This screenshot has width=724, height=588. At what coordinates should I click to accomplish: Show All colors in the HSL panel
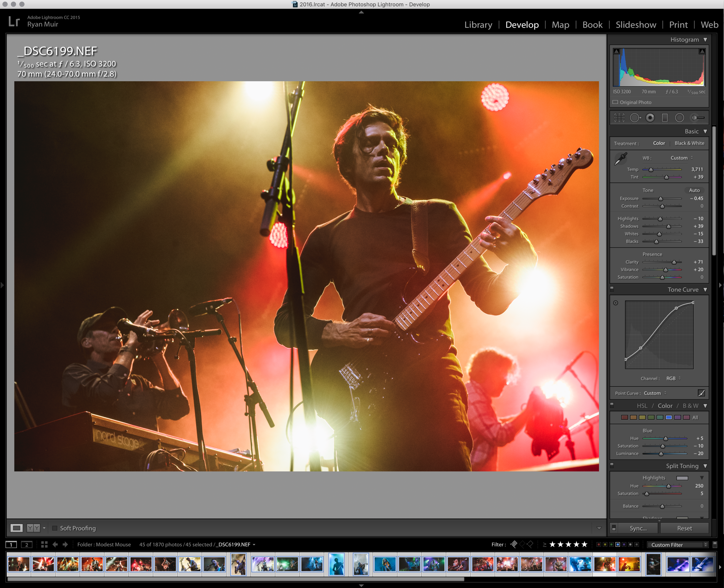tap(695, 417)
